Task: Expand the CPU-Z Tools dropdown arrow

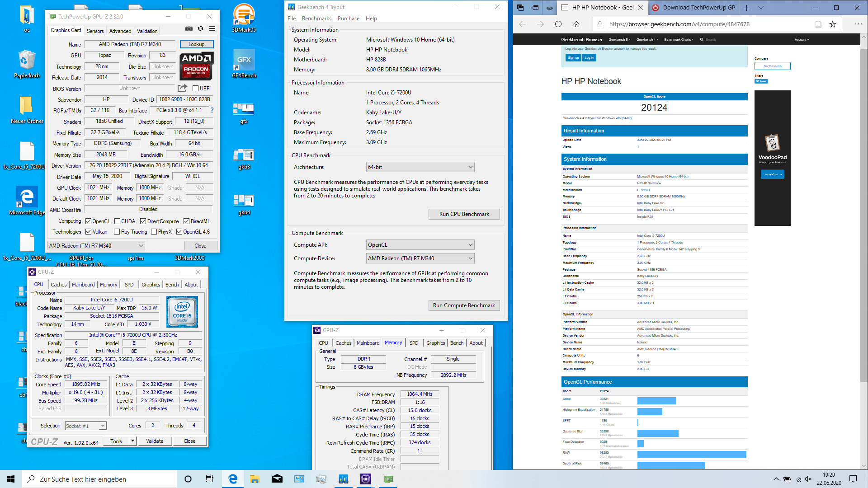Action: pos(132,441)
